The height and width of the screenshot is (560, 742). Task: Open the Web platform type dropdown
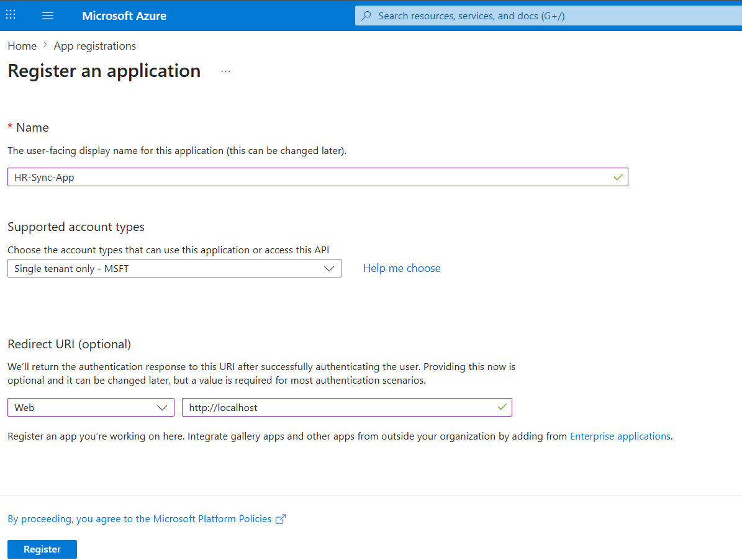(91, 407)
